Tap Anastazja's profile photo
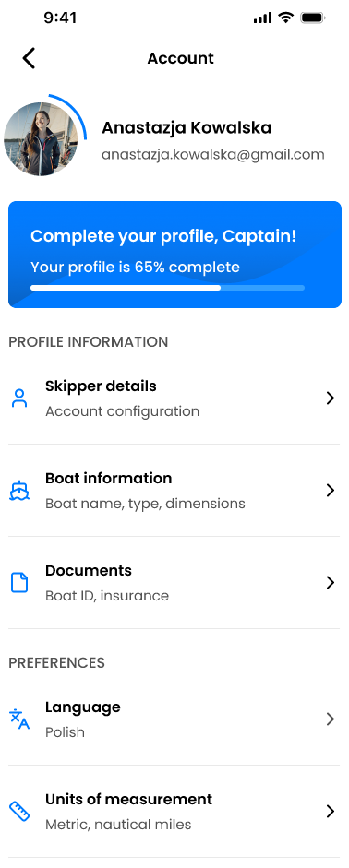Viewport: 349px width, 868px height. [41, 139]
